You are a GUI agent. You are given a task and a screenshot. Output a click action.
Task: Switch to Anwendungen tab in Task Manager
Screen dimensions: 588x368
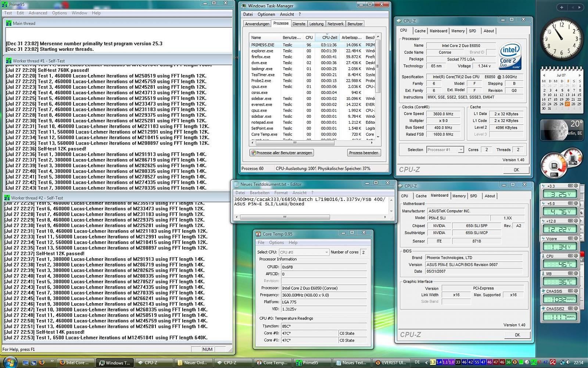[x=257, y=24]
